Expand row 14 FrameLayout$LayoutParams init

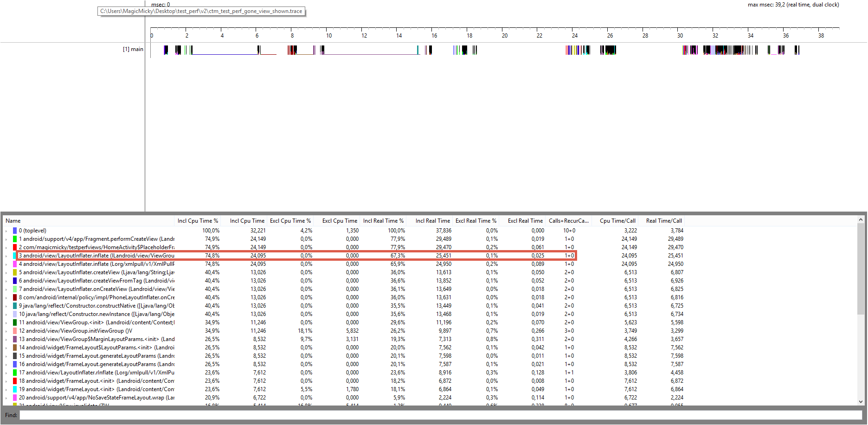[x=6, y=348]
